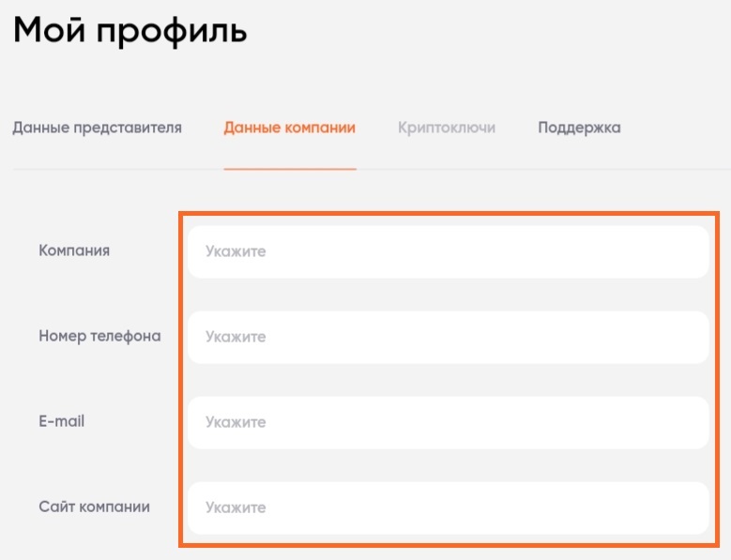
Task: Activate the E-mail input field
Action: [448, 422]
